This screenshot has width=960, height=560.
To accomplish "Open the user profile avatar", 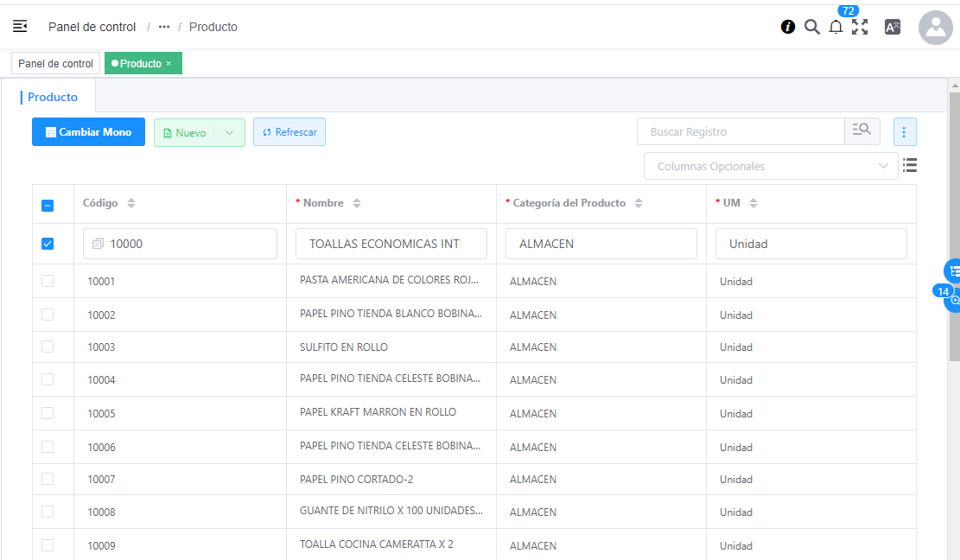I will [x=935, y=28].
